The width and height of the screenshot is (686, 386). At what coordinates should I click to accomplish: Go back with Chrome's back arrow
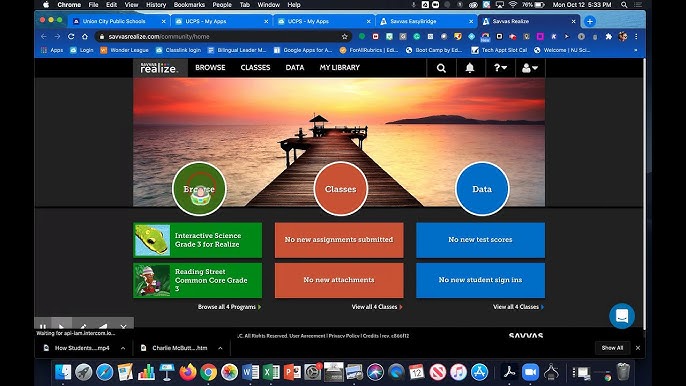44,37
